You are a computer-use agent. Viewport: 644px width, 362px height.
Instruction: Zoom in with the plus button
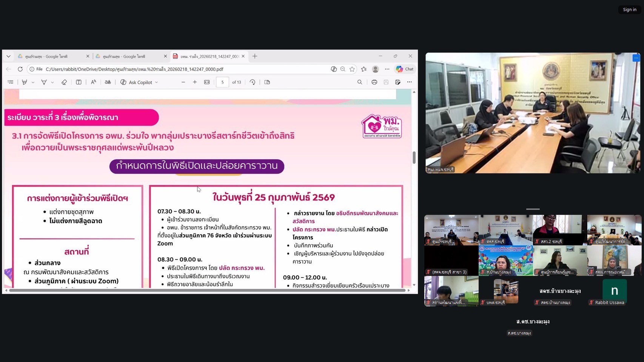[x=195, y=82]
